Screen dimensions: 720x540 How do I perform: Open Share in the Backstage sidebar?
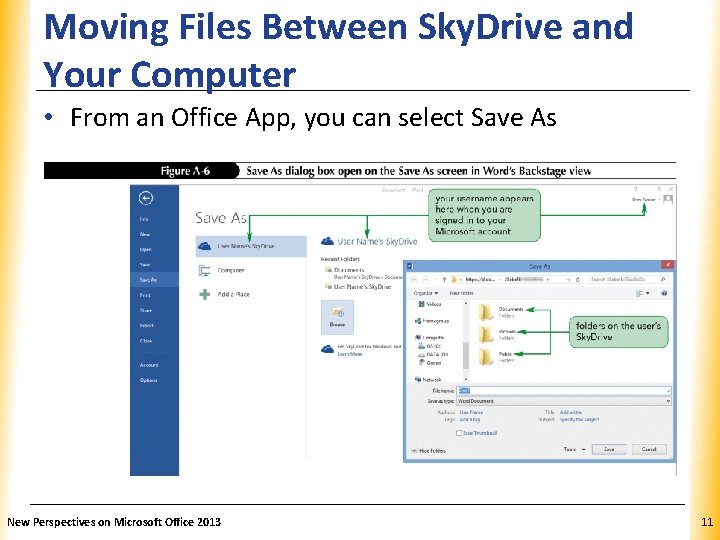tap(146, 310)
